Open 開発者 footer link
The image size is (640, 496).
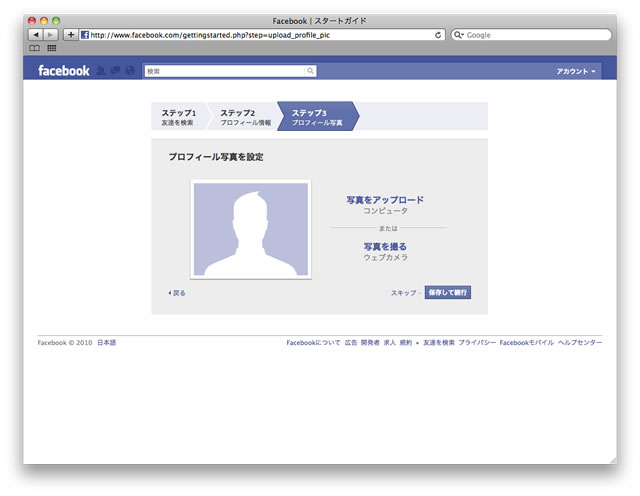click(x=370, y=343)
